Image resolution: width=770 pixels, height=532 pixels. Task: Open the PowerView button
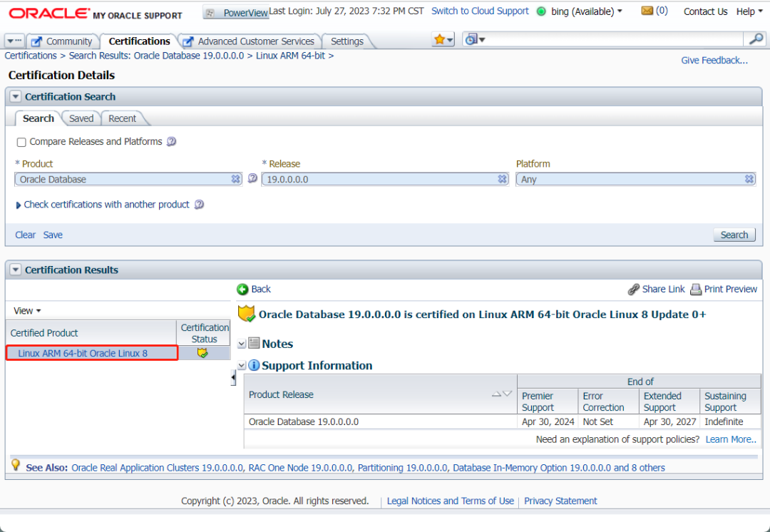point(236,13)
